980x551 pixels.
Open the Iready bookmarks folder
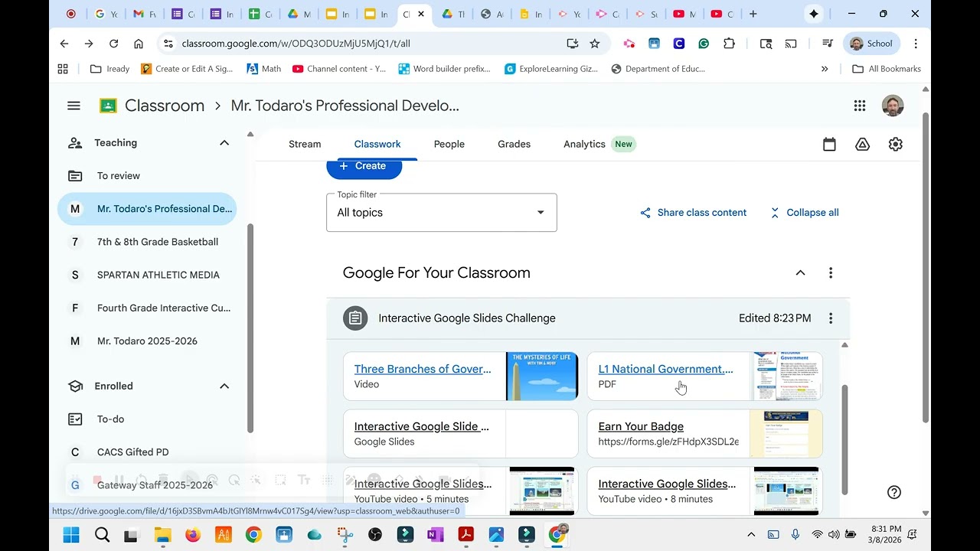[109, 69]
